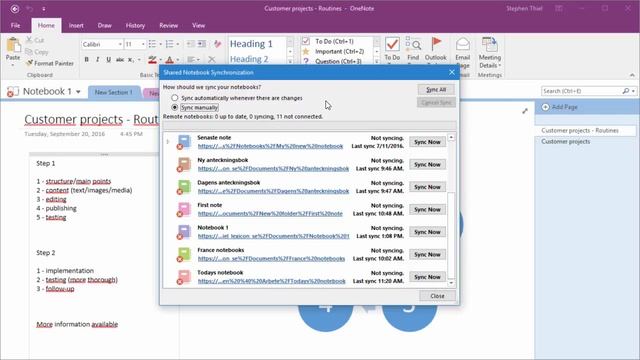Open bullet list style dropdown arrow
640x360 pixels.
pyautogui.click(x=160, y=44)
